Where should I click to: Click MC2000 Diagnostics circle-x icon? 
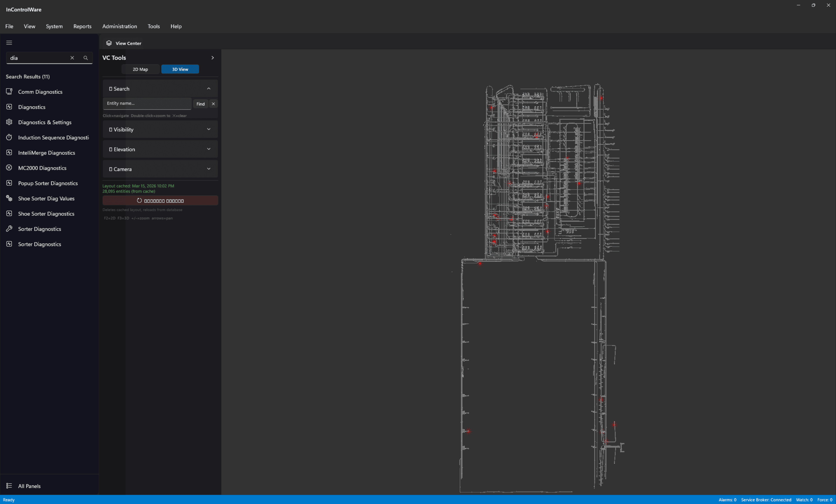9,168
